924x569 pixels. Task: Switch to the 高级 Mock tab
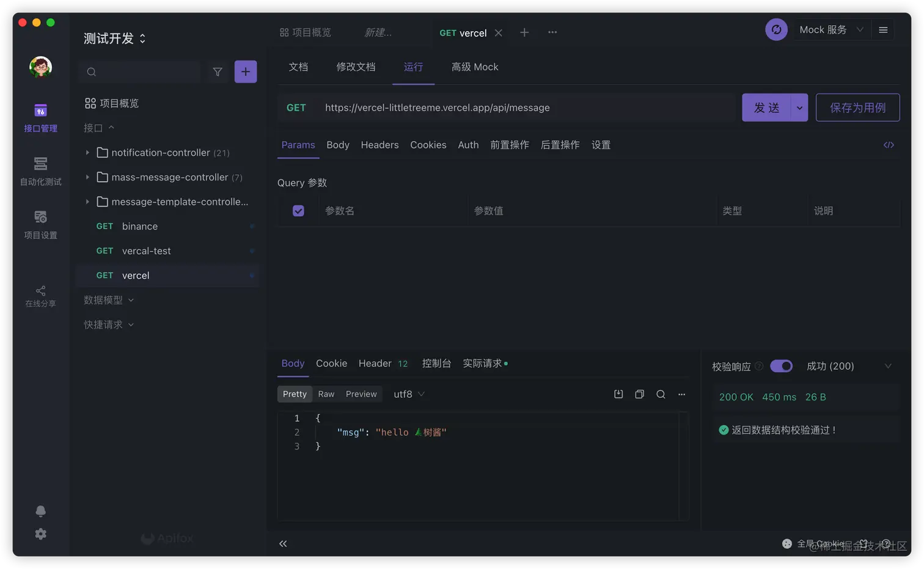click(475, 67)
